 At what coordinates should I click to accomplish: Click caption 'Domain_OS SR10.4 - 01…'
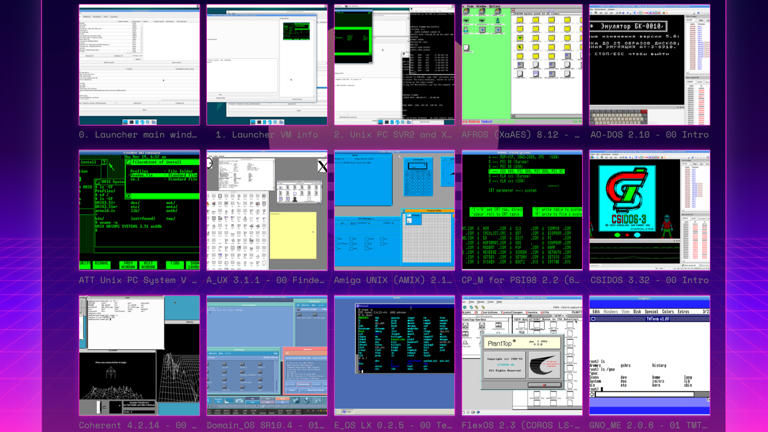click(266, 425)
